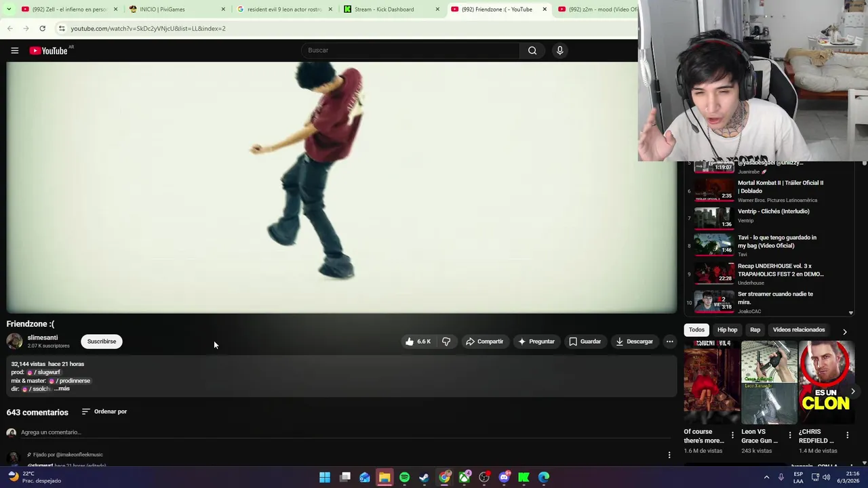Download the video with Descargar
868x488 pixels.
coord(634,342)
